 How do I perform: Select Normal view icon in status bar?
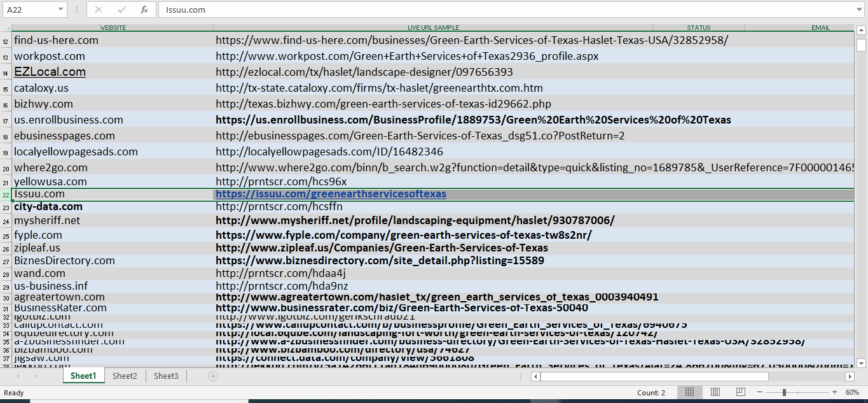pyautogui.click(x=689, y=392)
